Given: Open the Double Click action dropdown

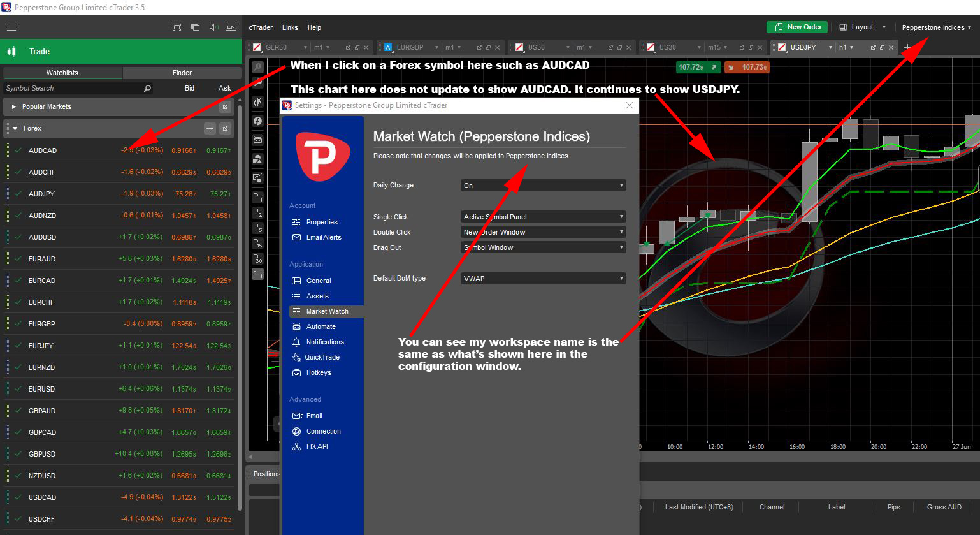Looking at the screenshot, I should pyautogui.click(x=544, y=232).
